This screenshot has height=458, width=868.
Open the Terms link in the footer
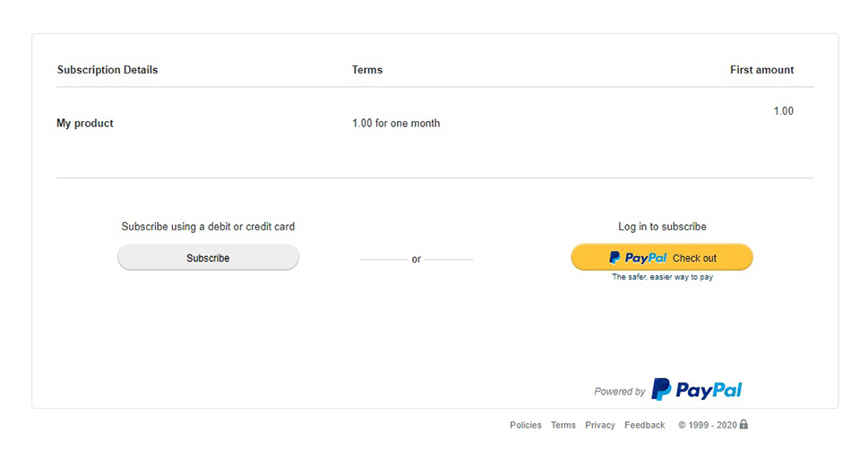point(563,425)
